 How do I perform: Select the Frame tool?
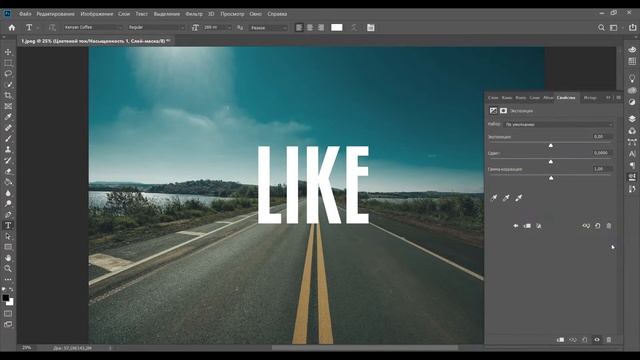tap(8, 107)
